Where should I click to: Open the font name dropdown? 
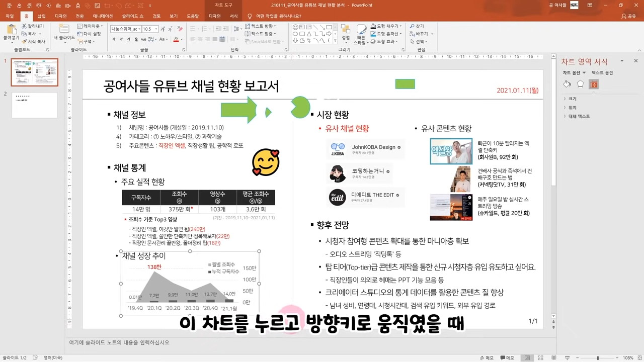point(138,29)
